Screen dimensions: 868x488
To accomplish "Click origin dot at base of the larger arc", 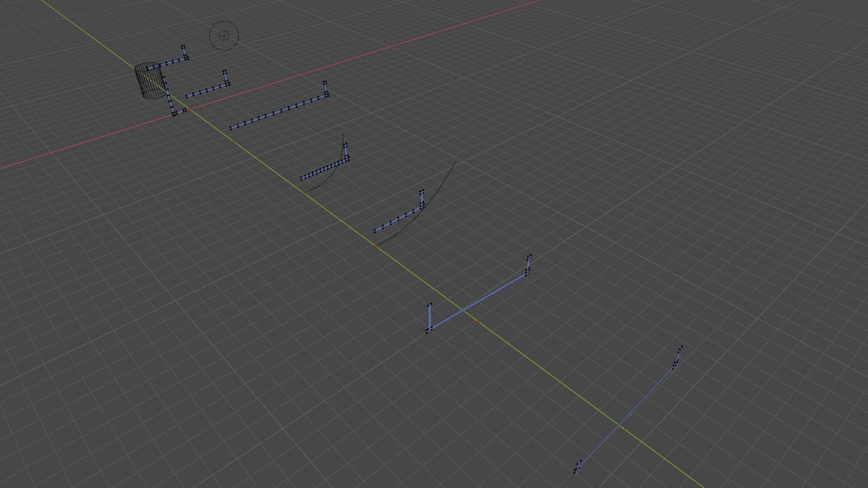I will [376, 246].
